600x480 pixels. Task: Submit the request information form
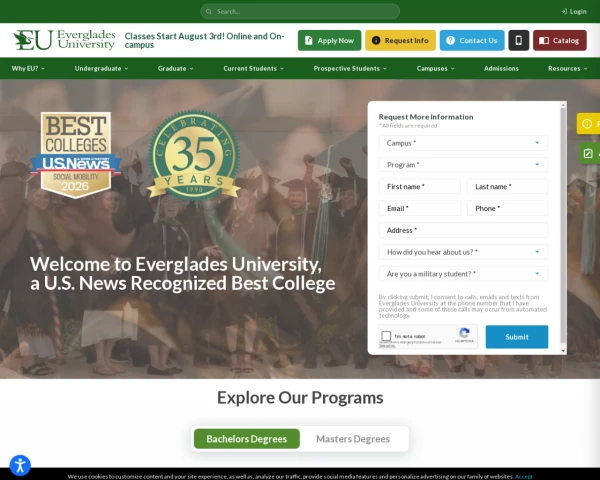[517, 337]
